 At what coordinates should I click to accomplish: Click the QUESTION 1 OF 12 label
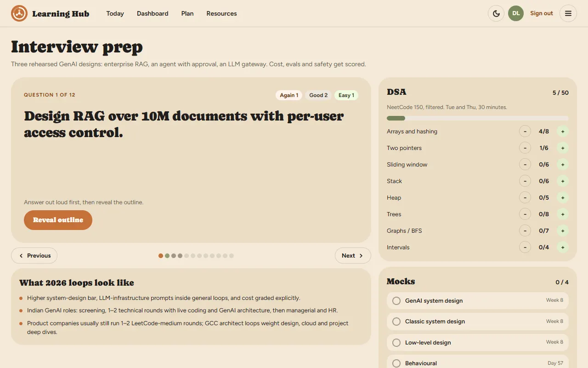pyautogui.click(x=50, y=95)
